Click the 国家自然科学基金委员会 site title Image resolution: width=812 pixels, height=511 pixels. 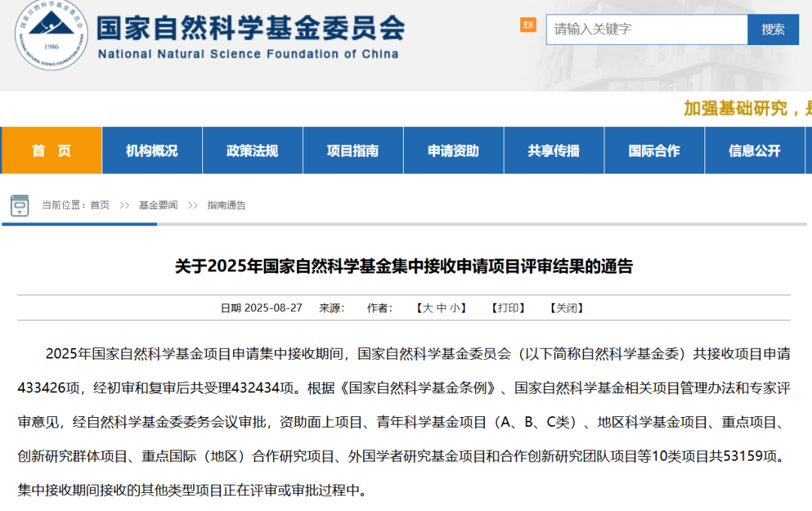[250, 28]
